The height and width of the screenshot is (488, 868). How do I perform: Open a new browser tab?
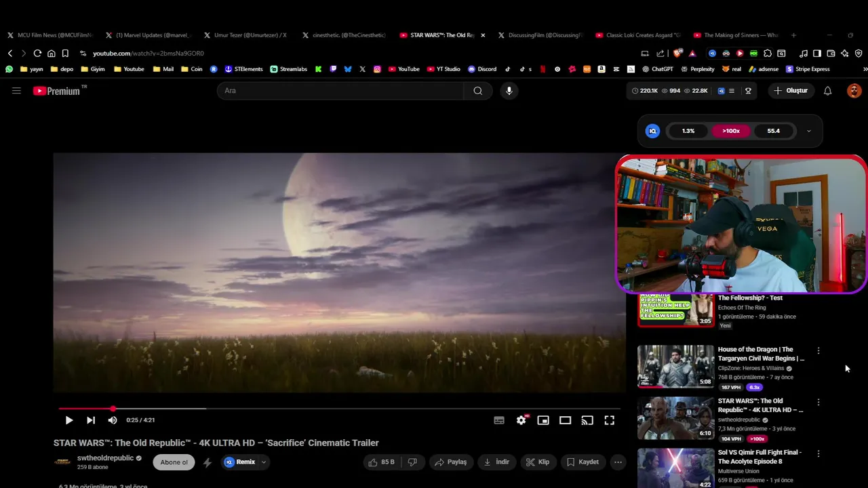coord(794,35)
